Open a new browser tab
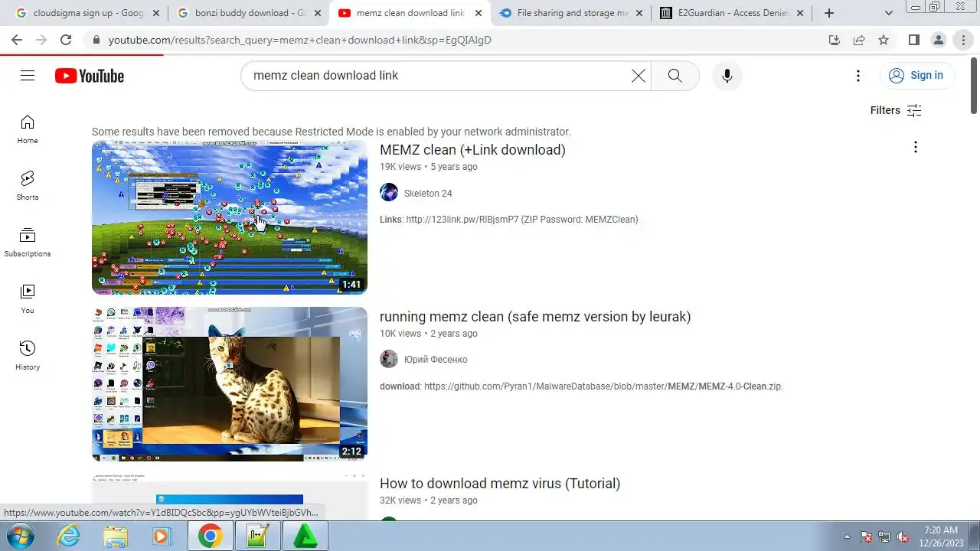 [829, 13]
